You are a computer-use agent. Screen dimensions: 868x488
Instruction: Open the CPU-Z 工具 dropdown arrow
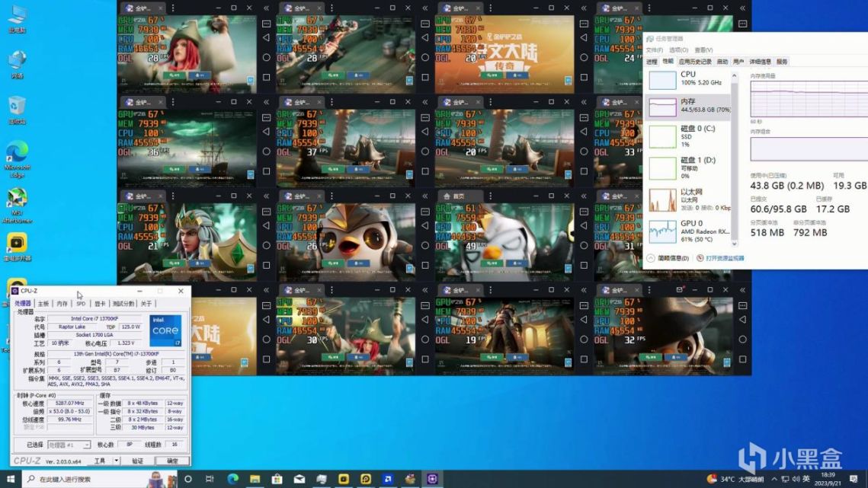pos(117,461)
